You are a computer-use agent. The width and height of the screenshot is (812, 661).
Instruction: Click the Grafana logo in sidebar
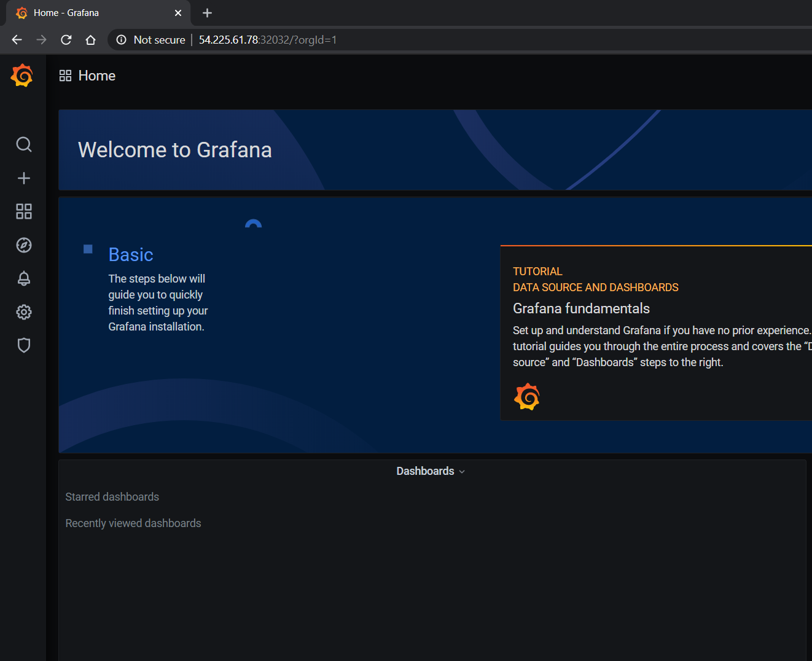pos(22,76)
